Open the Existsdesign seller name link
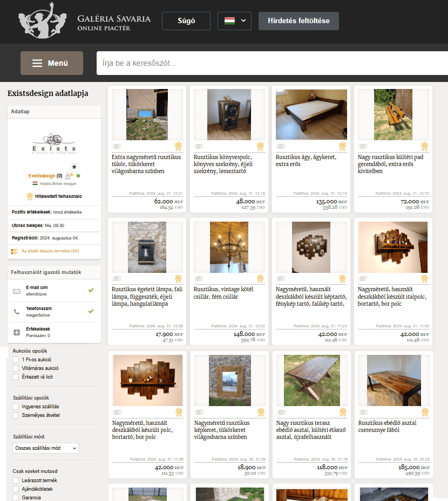Screen dimensions: 448x501 point(42,176)
